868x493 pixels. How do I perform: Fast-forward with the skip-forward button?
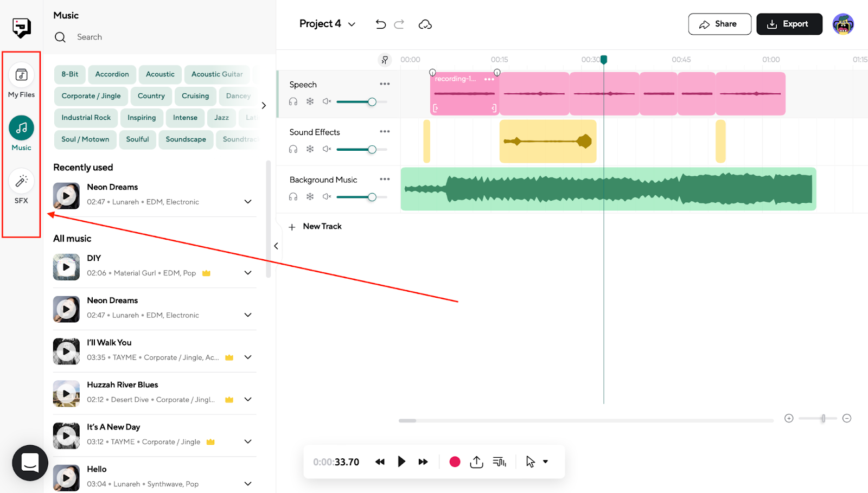point(423,462)
